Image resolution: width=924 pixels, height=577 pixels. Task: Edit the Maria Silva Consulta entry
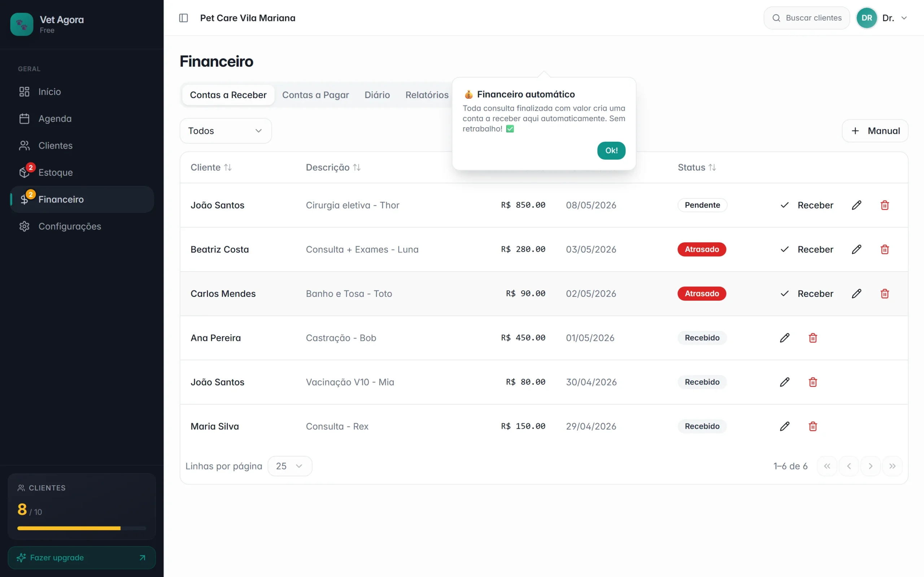785,427
